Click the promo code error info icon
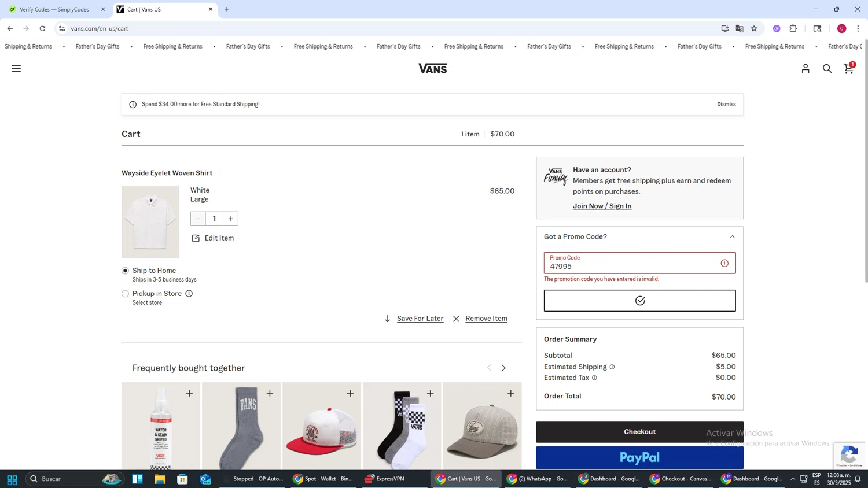This screenshot has width=868, height=488. point(724,263)
